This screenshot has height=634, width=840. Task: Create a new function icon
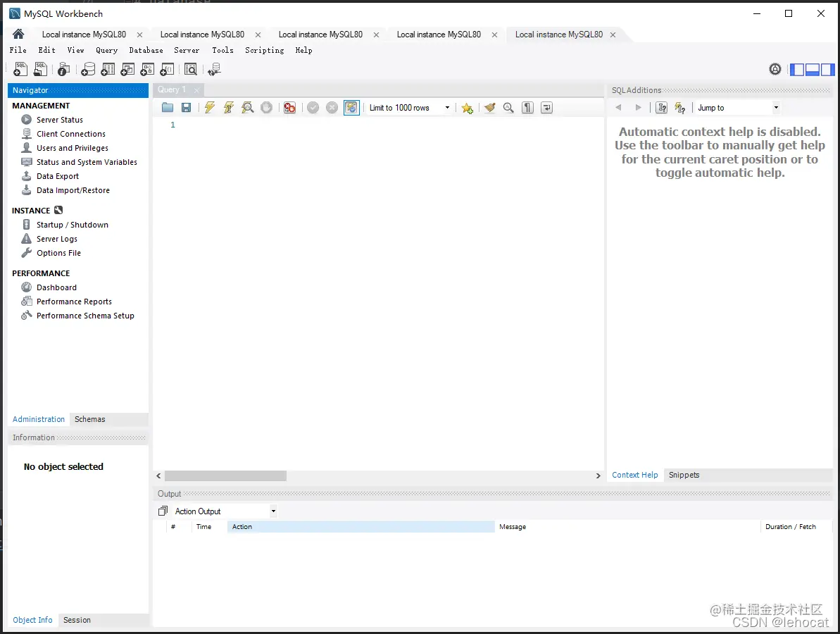pos(167,69)
